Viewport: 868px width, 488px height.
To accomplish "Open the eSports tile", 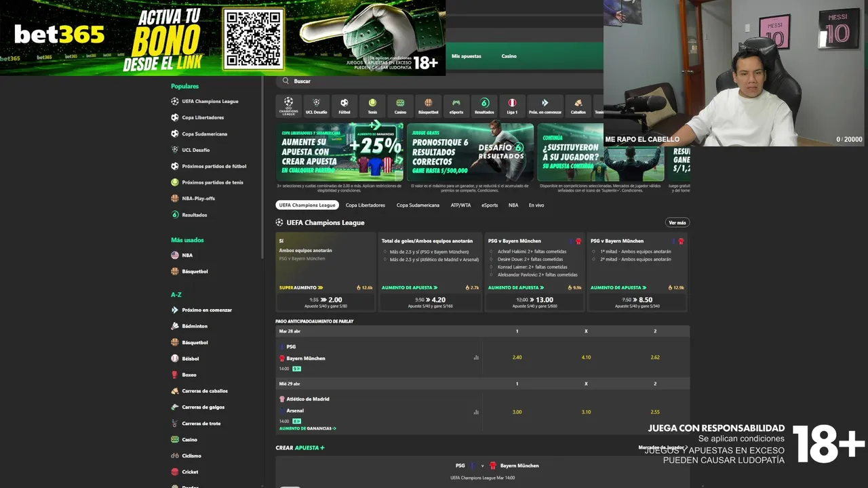I will point(456,106).
